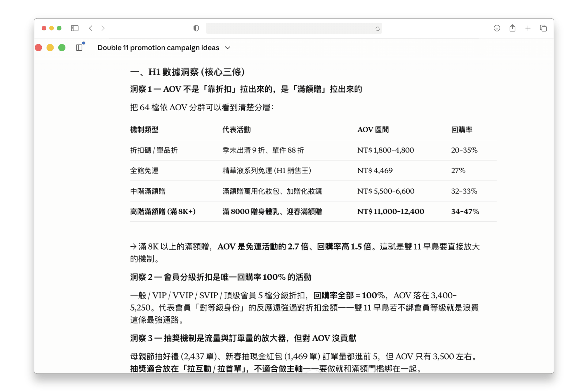Go back with the browser back arrow
588x392 pixels.
click(91, 28)
